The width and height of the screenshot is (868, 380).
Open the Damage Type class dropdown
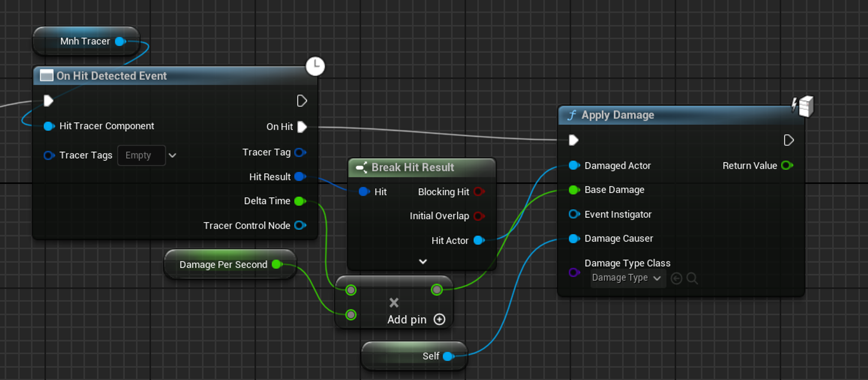click(x=627, y=278)
